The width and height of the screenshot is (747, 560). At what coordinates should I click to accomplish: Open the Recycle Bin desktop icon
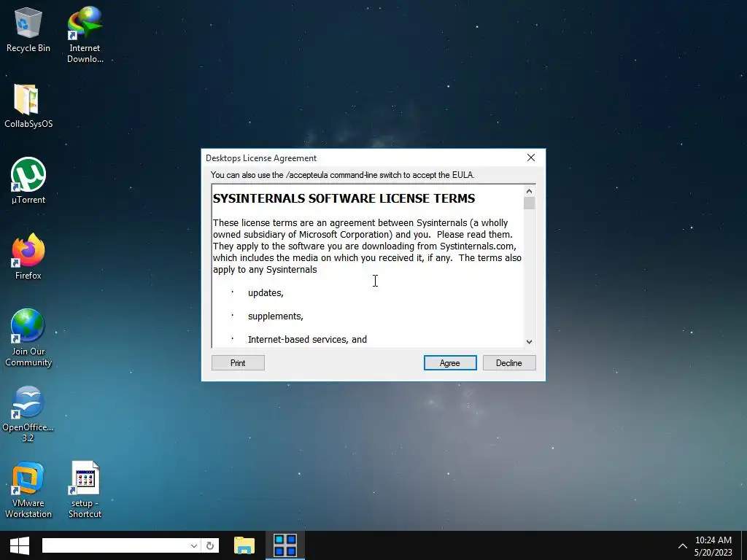[28, 29]
